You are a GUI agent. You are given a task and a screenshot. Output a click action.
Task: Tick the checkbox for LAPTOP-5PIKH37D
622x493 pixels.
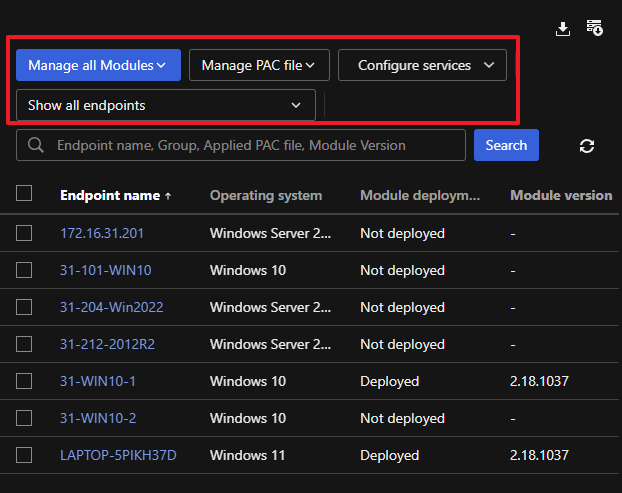(25, 455)
